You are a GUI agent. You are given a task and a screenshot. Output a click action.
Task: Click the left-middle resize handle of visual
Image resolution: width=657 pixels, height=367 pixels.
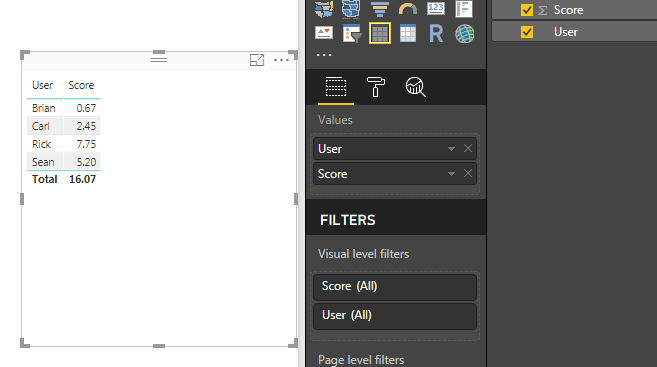[x=22, y=199]
